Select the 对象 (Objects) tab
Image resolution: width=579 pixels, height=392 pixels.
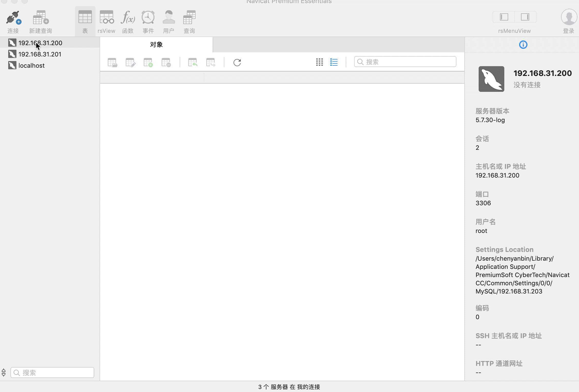[x=156, y=45]
